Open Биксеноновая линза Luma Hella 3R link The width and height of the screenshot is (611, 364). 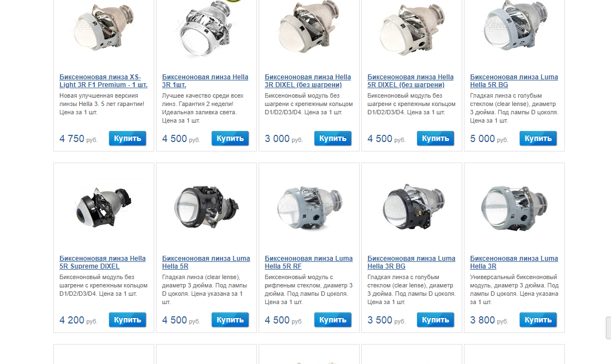(x=513, y=262)
